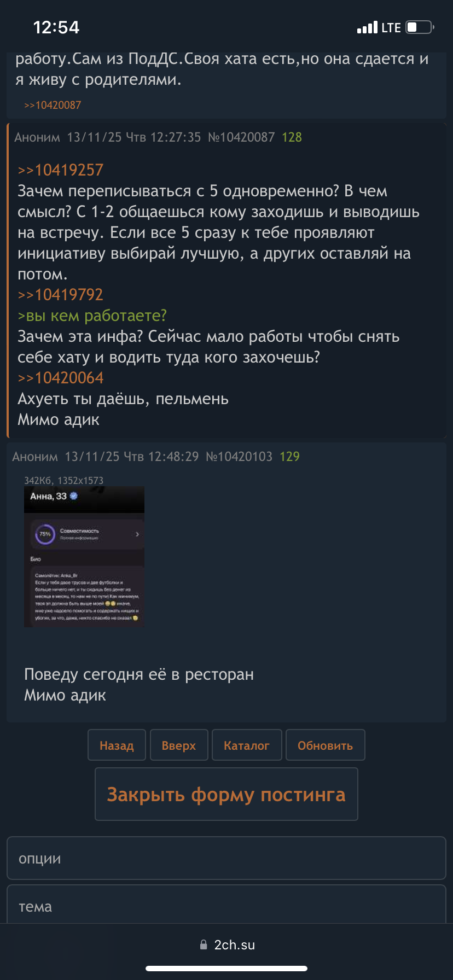The height and width of the screenshot is (980, 453).
Task: Close the posting form with Закрыть форму постинга
Action: (x=226, y=794)
